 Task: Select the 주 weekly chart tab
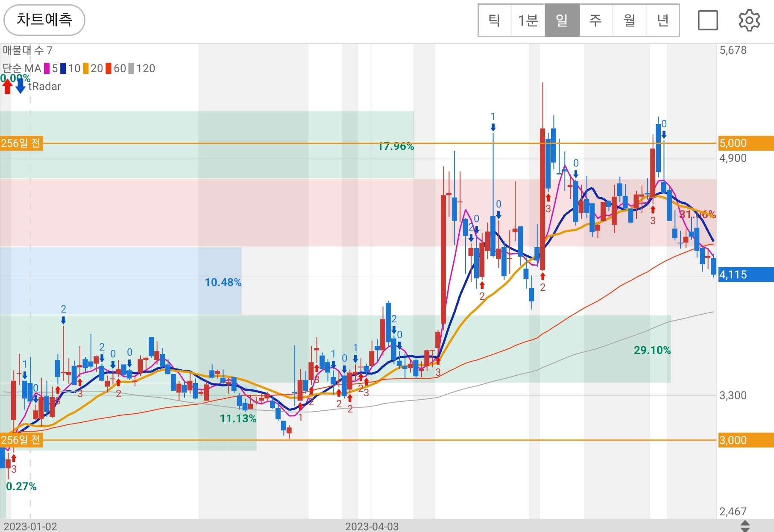(x=596, y=20)
